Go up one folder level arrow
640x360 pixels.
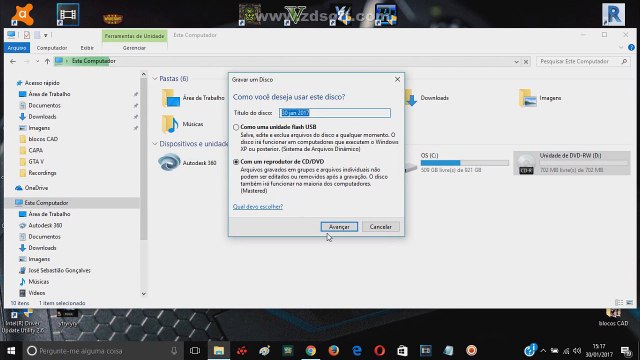[x=47, y=61]
